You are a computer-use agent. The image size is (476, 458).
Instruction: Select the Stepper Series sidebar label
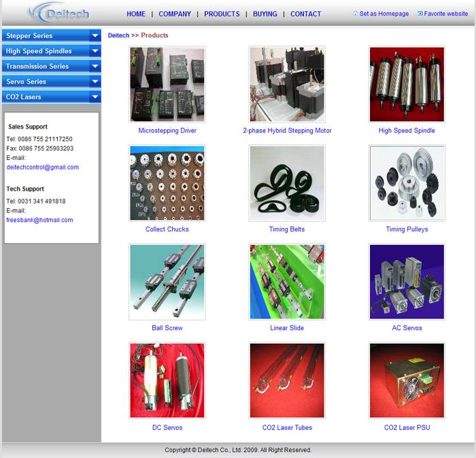point(29,36)
